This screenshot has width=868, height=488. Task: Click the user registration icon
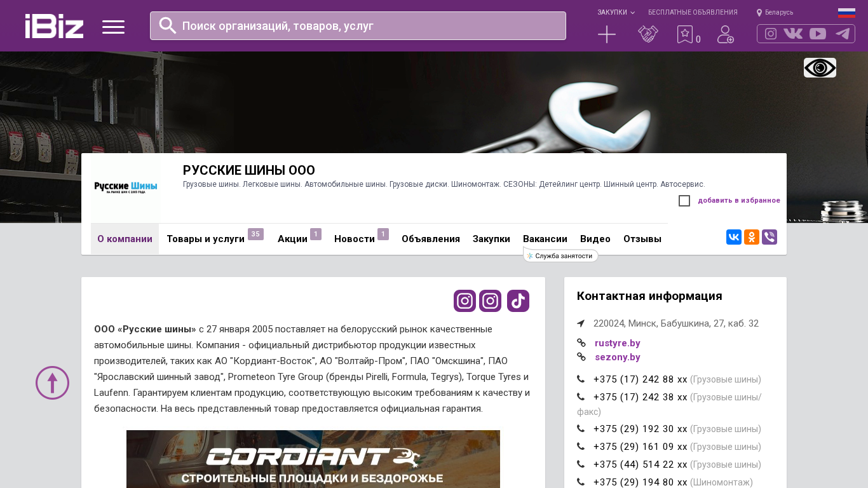pos(726,34)
